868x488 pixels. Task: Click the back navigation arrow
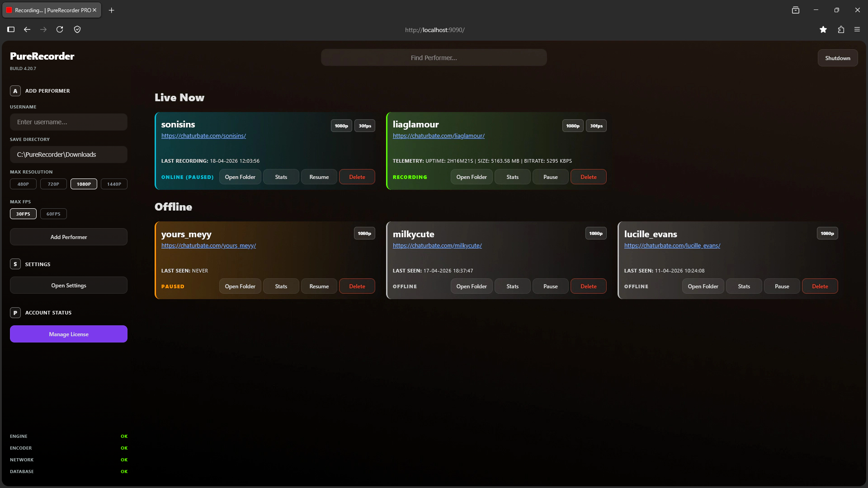27,29
